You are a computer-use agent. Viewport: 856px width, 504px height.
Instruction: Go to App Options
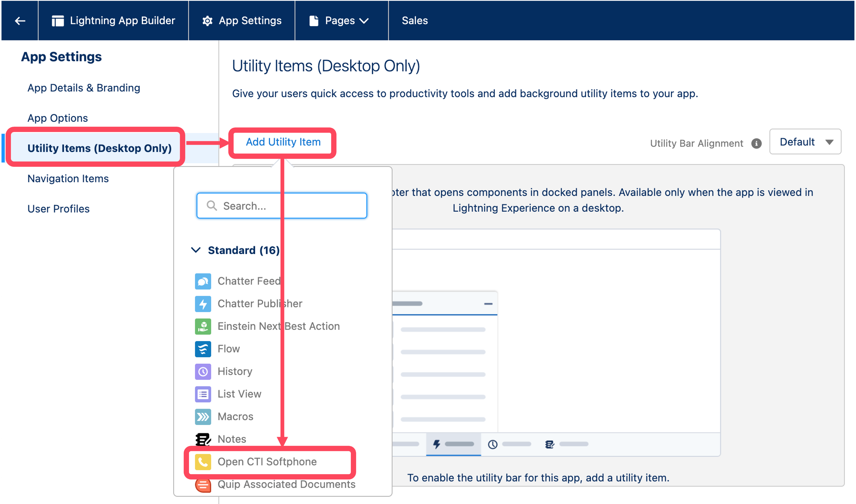(x=57, y=118)
